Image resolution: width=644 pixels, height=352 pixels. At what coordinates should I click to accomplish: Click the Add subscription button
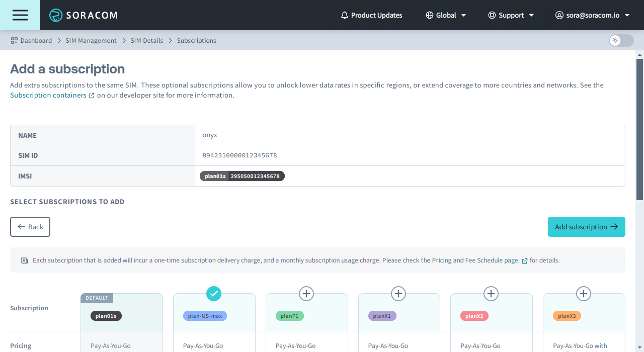click(x=586, y=227)
